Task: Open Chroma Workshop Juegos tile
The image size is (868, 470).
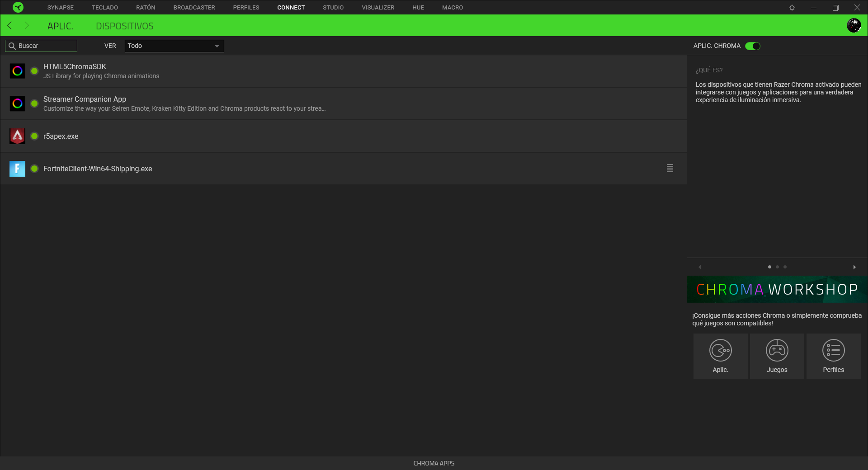Action: 777,356
